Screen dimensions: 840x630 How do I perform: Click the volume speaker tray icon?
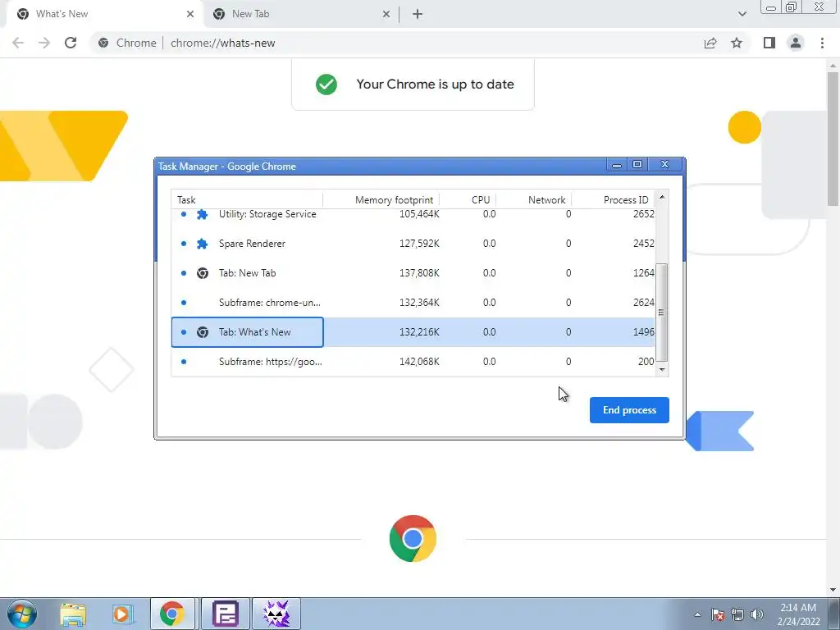pyautogui.click(x=757, y=614)
